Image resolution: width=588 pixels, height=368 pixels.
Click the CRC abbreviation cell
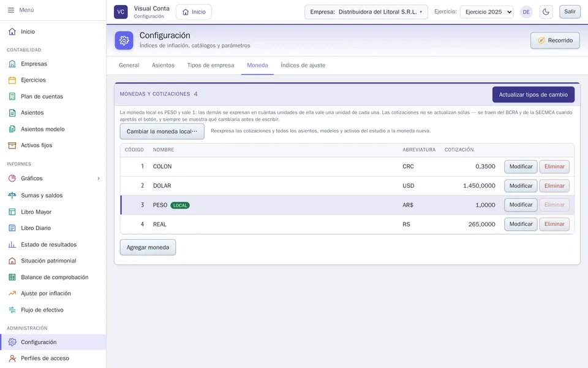(408, 166)
